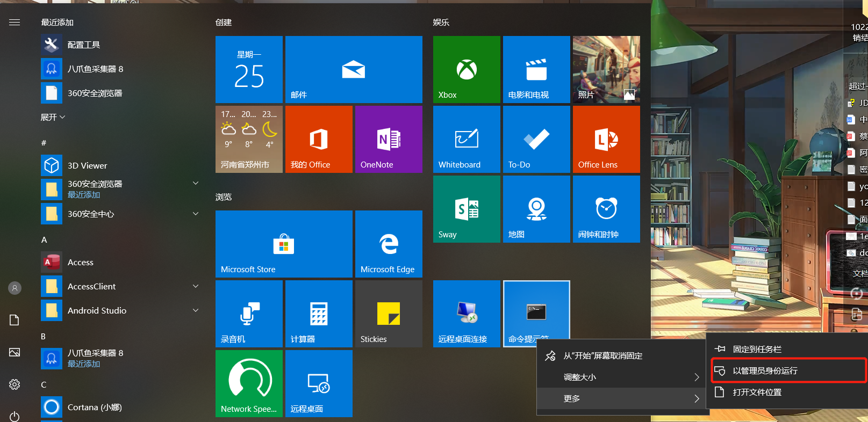This screenshot has width=868, height=422.
Task: Open the 闹钟和时钟 tile
Action: point(606,209)
